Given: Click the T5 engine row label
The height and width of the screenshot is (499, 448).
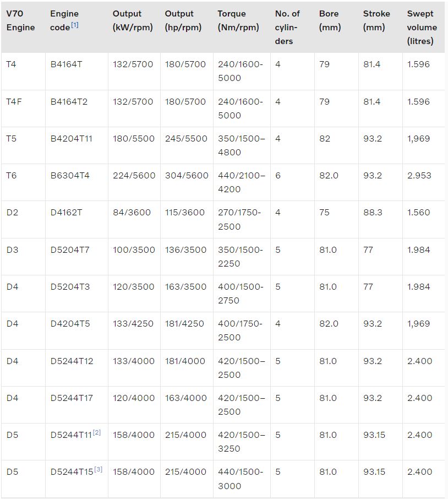Looking at the screenshot, I should pyautogui.click(x=11, y=139).
